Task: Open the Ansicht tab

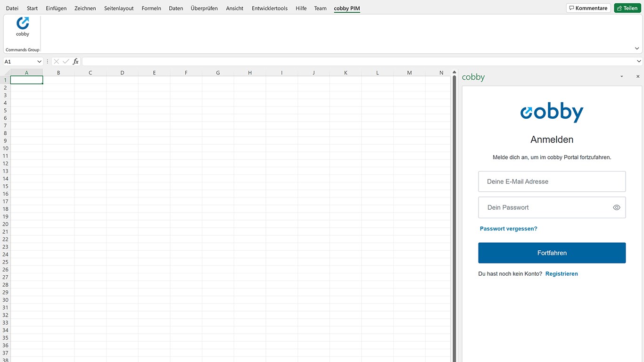Action: click(235, 8)
